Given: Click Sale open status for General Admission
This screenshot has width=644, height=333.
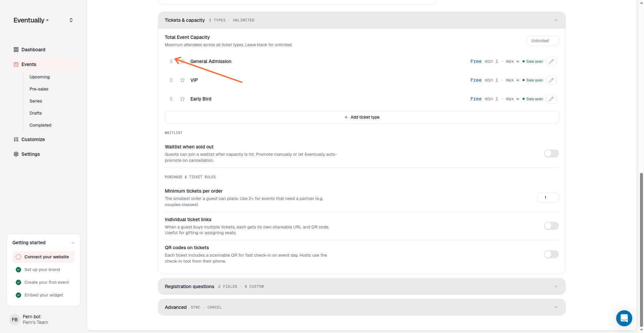Looking at the screenshot, I should (533, 61).
